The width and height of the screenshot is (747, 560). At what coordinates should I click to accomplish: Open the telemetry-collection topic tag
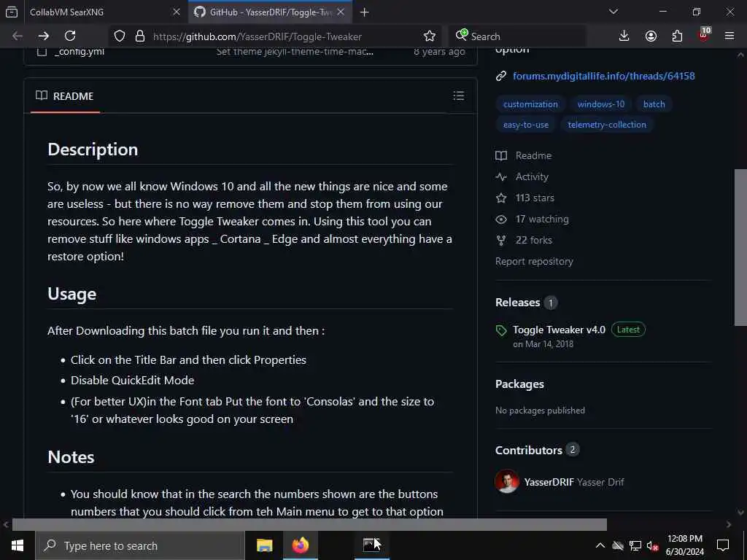tap(606, 125)
